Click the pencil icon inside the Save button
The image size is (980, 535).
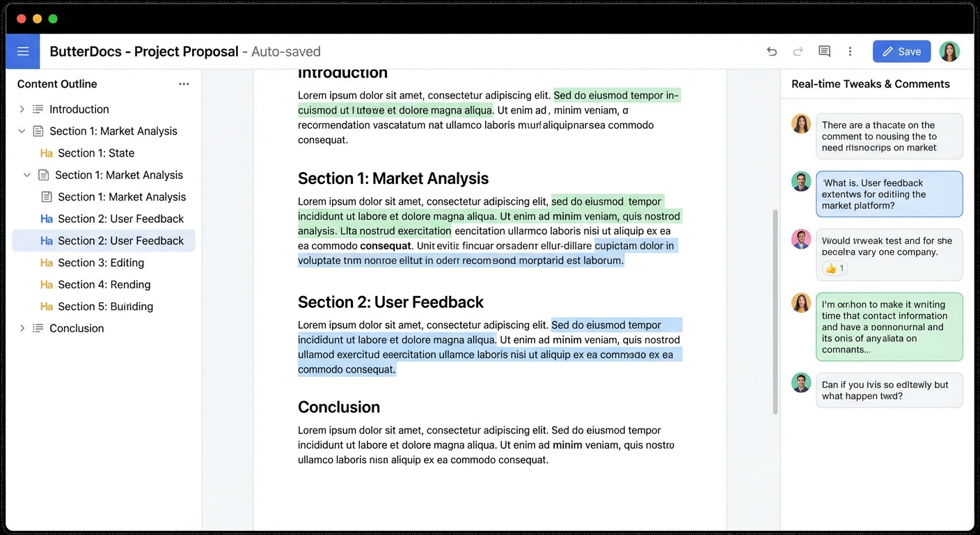pos(889,51)
